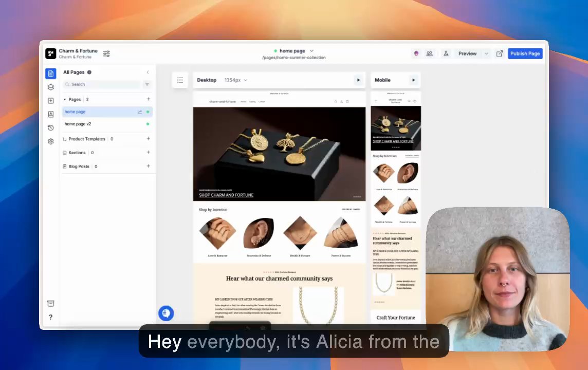Screen dimensions: 588x370
Task: Click the filter icon beside the Search field
Action: [x=147, y=84]
